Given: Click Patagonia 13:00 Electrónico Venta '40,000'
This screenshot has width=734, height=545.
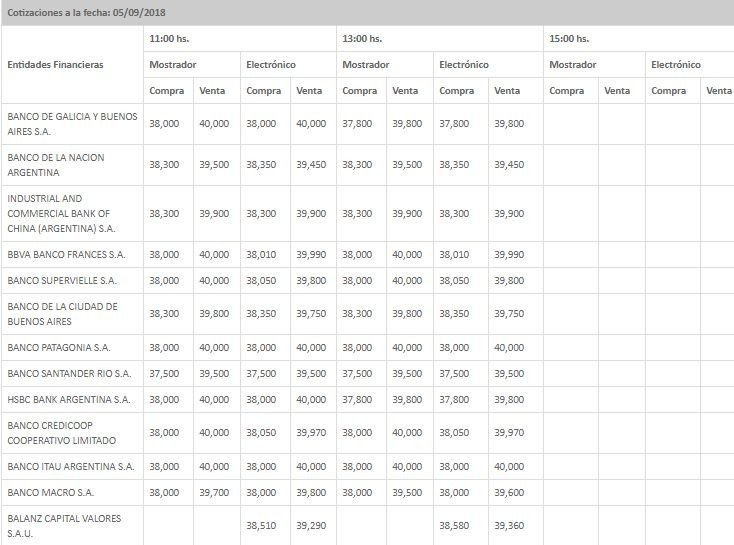Looking at the screenshot, I should pyautogui.click(x=509, y=347).
